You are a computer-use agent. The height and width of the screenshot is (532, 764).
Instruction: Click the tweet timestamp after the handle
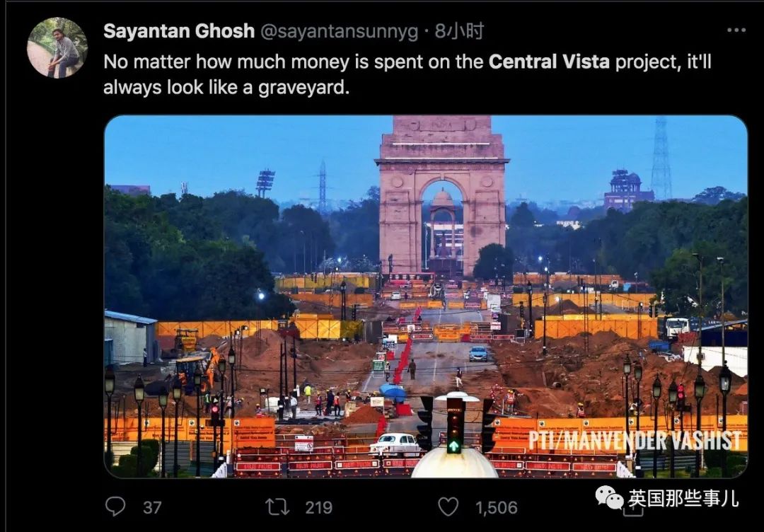459,31
